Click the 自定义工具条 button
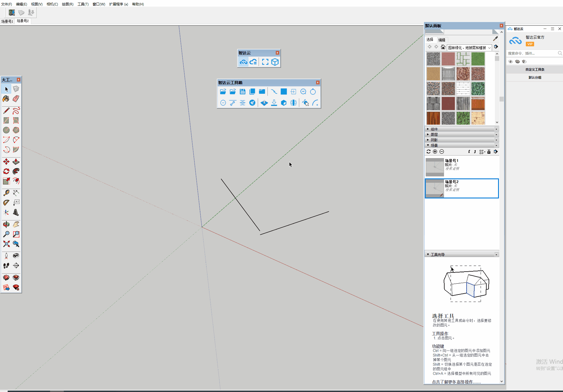 (535, 69)
